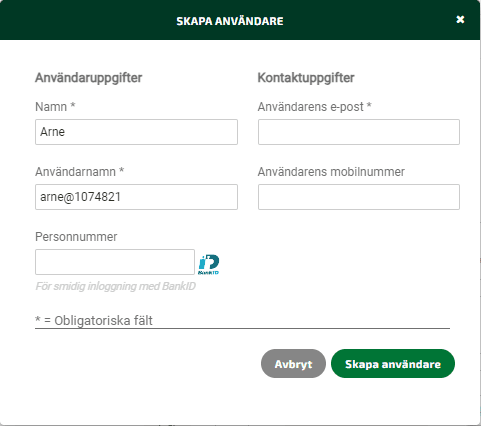Cancel with the Avbryt button

[293, 364]
